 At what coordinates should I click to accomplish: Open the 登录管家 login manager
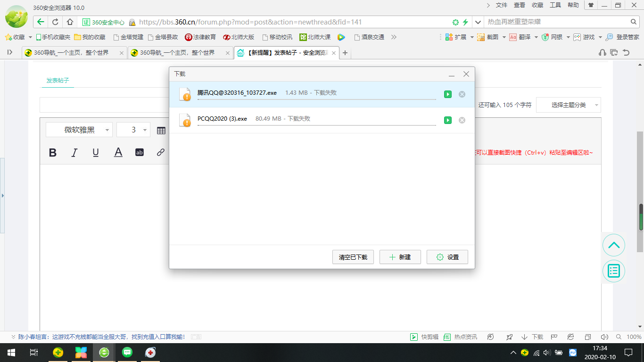tap(623, 37)
